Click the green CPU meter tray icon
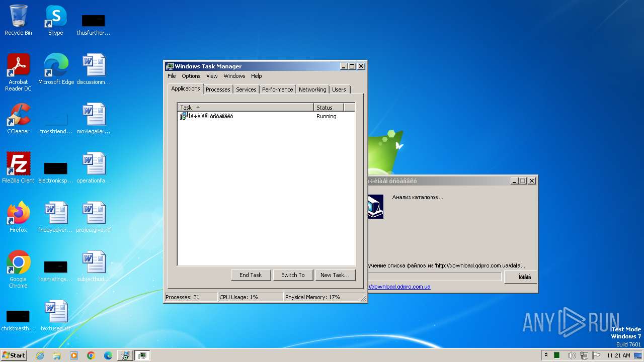 pyautogui.click(x=557, y=355)
